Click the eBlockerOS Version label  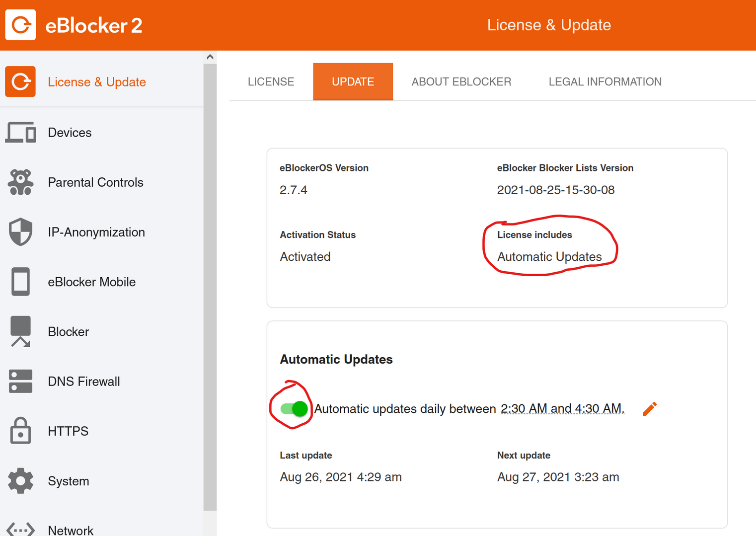pos(324,168)
